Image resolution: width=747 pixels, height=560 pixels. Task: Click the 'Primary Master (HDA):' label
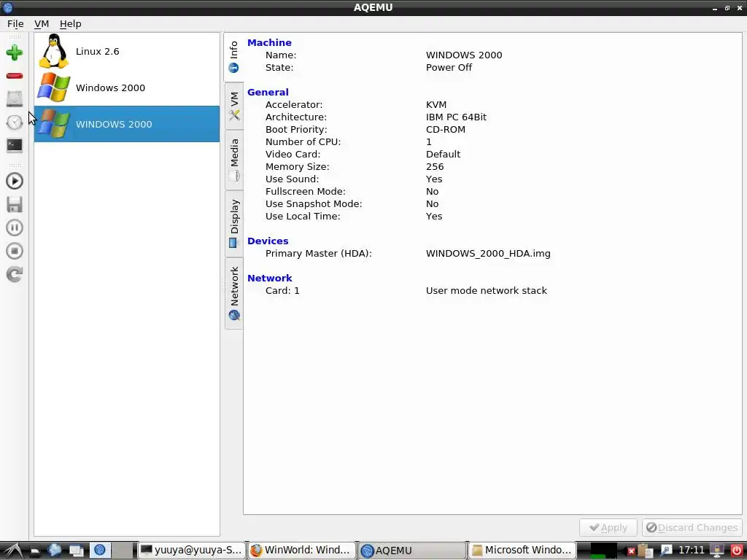pyautogui.click(x=318, y=253)
